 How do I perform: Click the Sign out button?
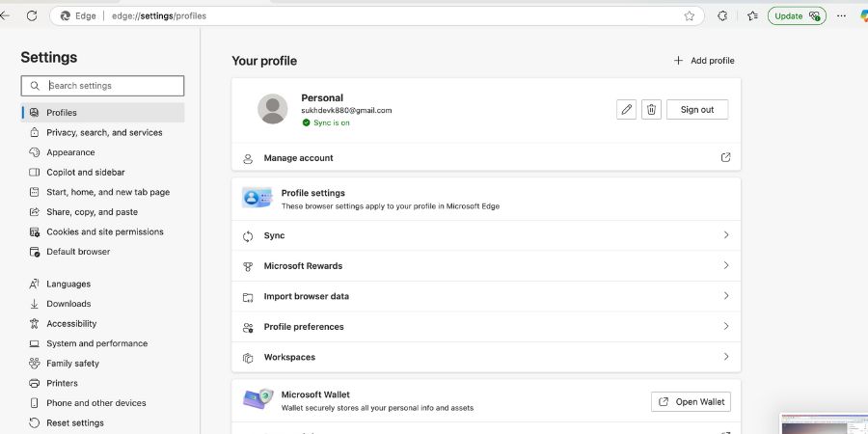tap(697, 110)
